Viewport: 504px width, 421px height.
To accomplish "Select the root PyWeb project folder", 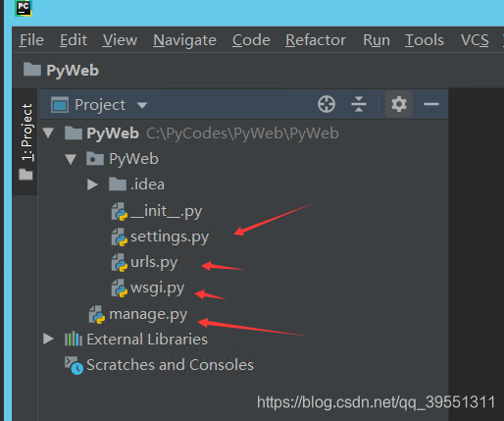I will [113, 133].
